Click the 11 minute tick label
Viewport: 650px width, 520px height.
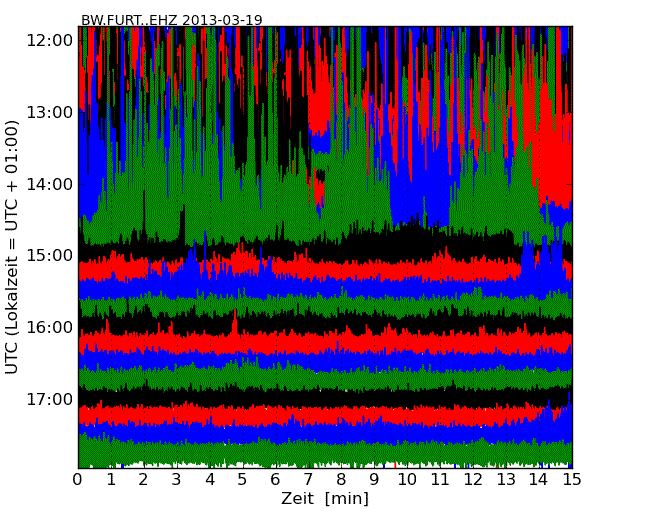(440, 480)
